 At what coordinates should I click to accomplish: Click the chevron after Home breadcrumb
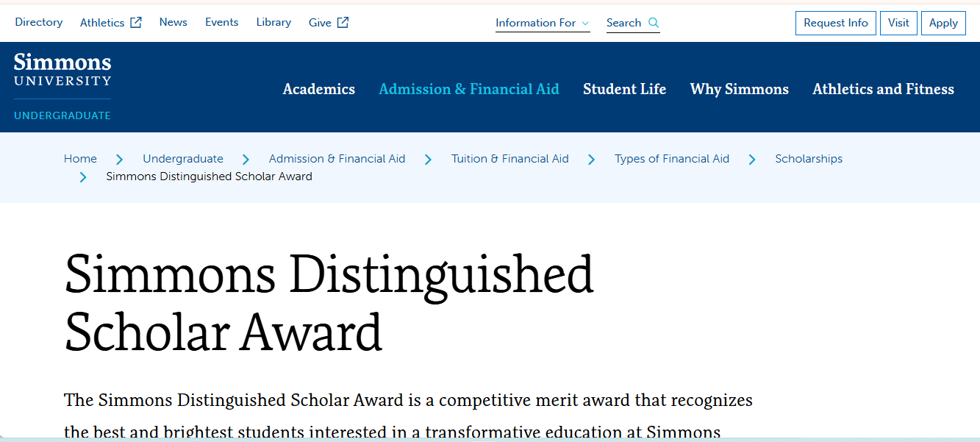(x=119, y=159)
